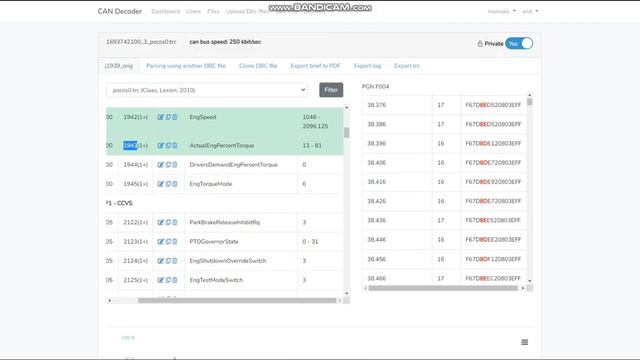Toggle the Private switch off

click(x=519, y=43)
